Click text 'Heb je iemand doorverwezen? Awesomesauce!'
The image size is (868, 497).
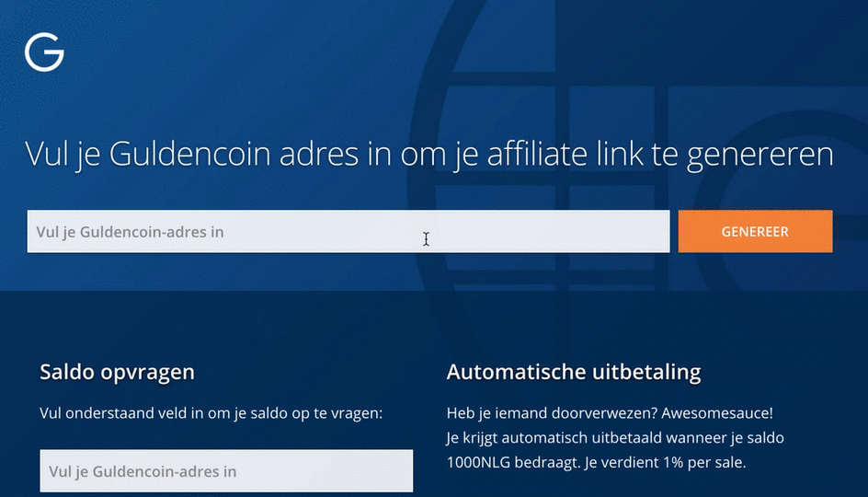click(x=610, y=413)
